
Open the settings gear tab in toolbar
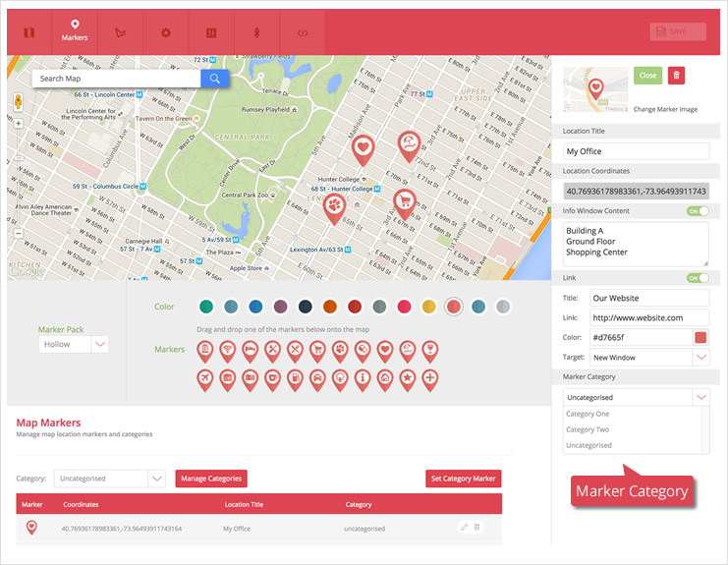(x=166, y=32)
